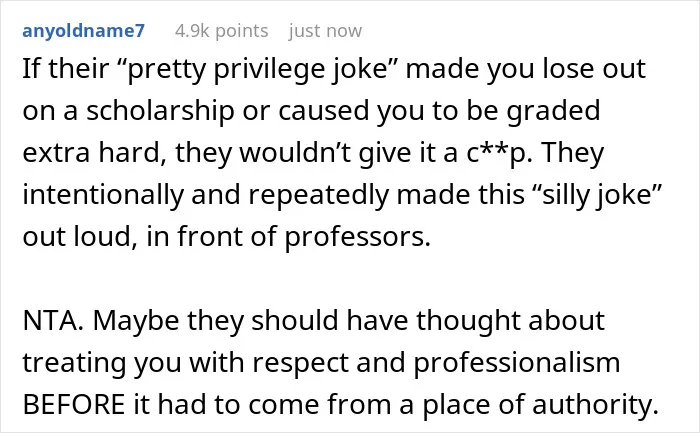Click the words 'out loud' in the comment
700x433 pixels.
click(x=79, y=237)
